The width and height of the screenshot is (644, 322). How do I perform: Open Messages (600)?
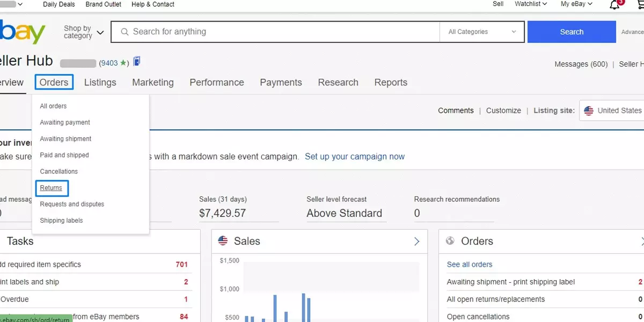coord(581,64)
